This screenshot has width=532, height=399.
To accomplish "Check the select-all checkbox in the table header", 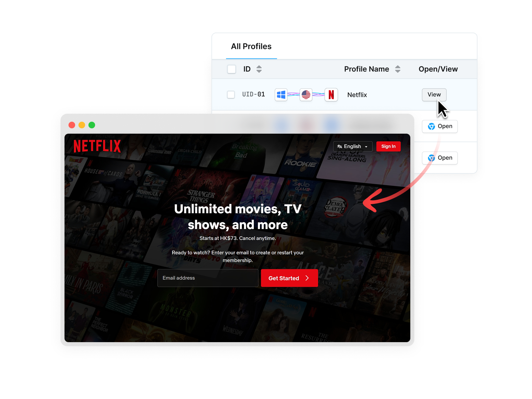I will coord(231,69).
